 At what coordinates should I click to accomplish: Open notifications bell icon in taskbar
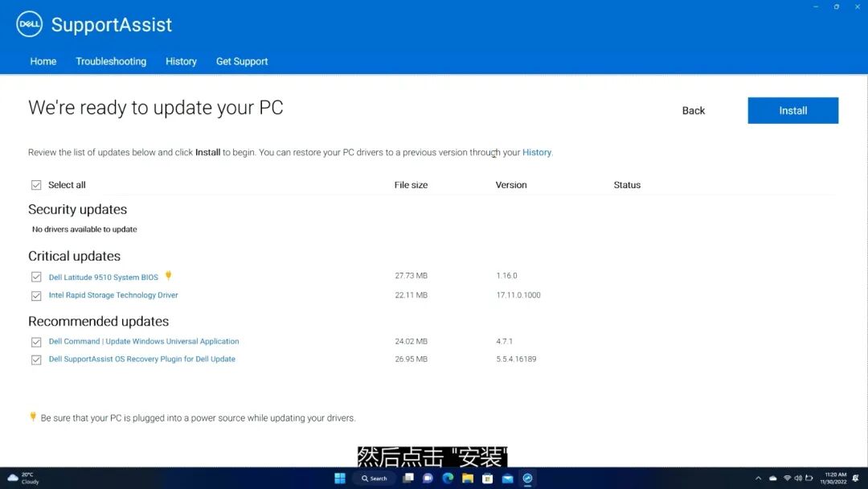(x=856, y=478)
